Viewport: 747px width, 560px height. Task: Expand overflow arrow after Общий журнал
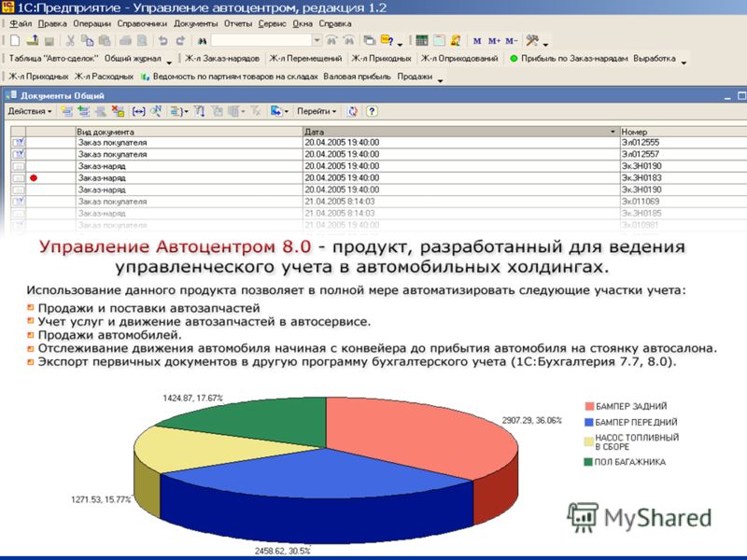169,63
